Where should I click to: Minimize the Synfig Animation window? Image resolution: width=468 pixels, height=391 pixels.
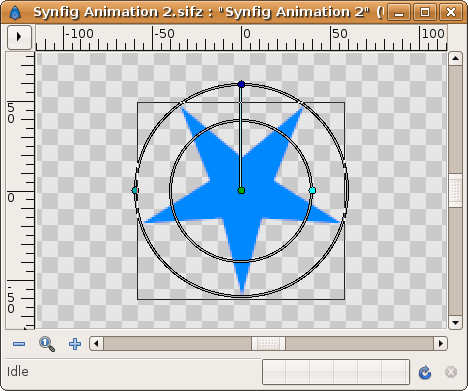click(399, 13)
